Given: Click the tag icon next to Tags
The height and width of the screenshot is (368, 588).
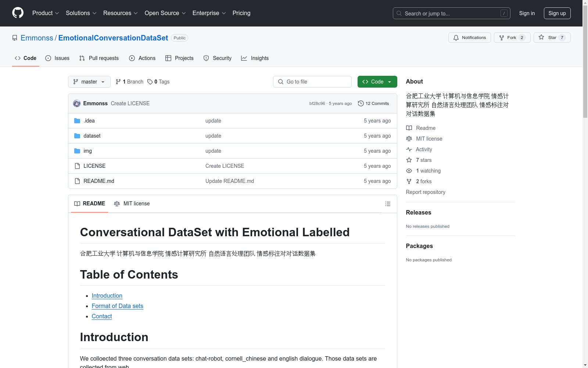Looking at the screenshot, I should click(x=150, y=82).
